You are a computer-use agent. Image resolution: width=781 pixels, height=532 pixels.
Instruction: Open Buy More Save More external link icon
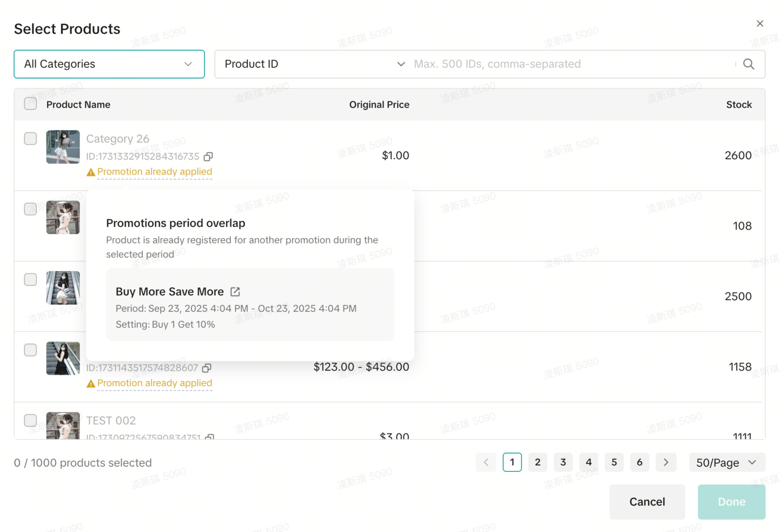pyautogui.click(x=235, y=291)
